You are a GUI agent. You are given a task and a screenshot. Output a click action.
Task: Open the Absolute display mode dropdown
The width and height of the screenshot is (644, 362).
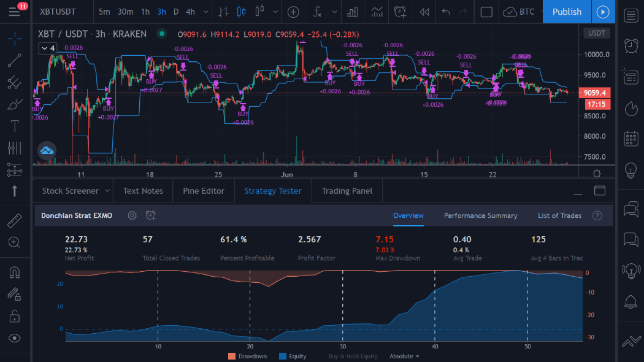pos(405,356)
